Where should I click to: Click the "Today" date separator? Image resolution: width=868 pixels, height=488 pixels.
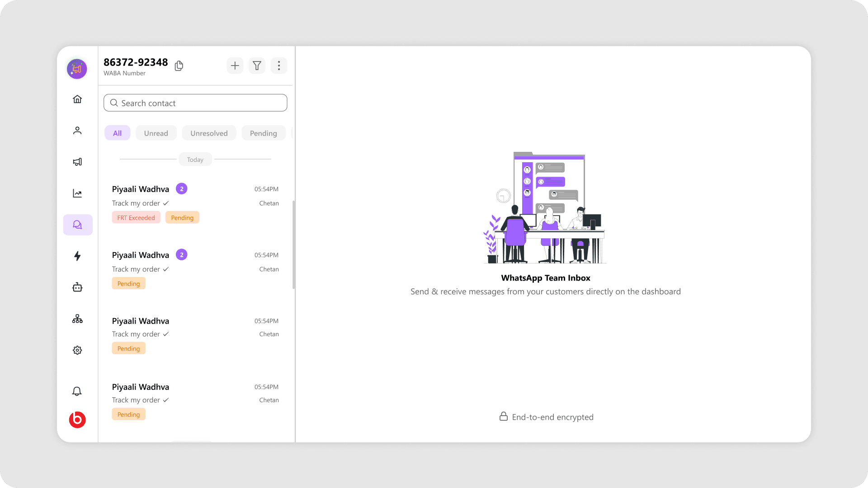[x=195, y=160]
